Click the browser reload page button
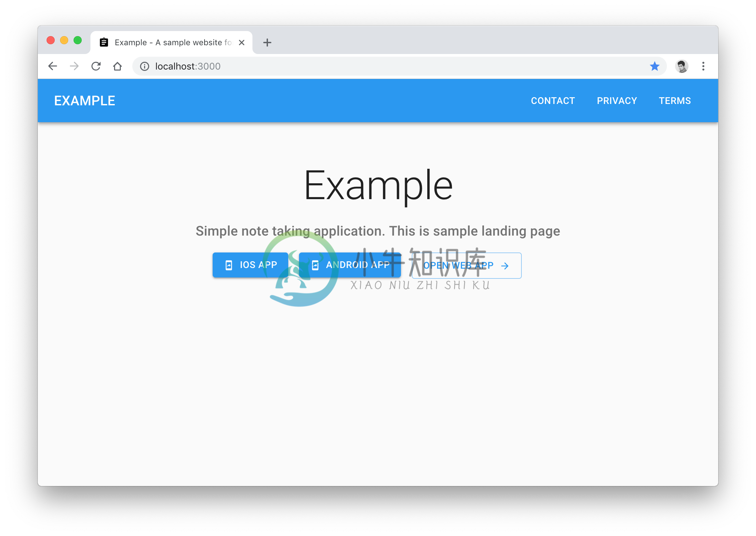This screenshot has height=536, width=756. click(97, 65)
